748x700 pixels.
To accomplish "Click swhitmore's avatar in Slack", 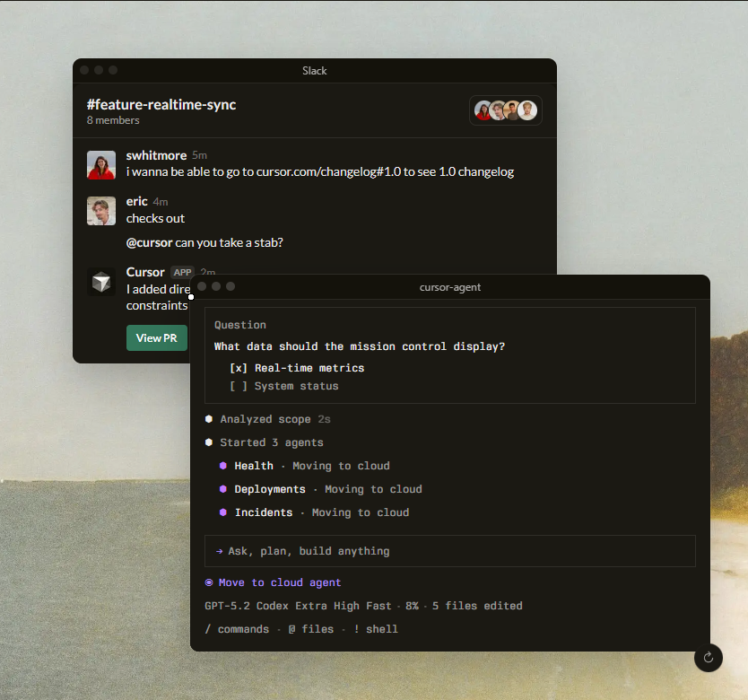I will [x=101, y=165].
